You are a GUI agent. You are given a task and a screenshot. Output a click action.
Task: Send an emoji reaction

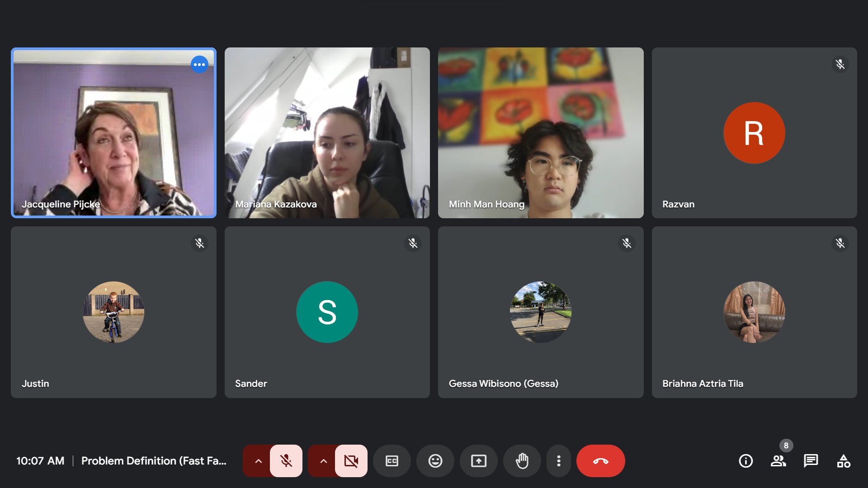435,461
